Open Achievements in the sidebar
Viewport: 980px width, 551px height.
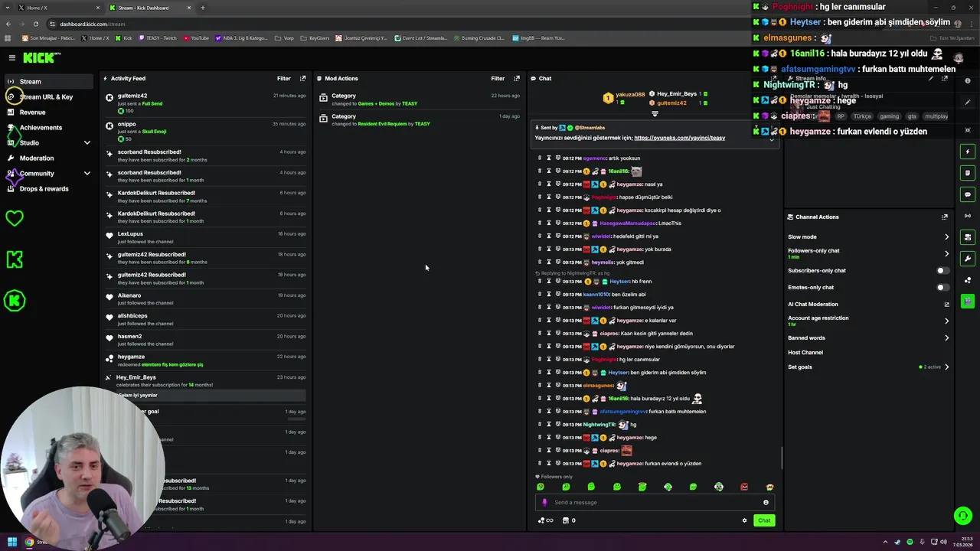click(41, 128)
